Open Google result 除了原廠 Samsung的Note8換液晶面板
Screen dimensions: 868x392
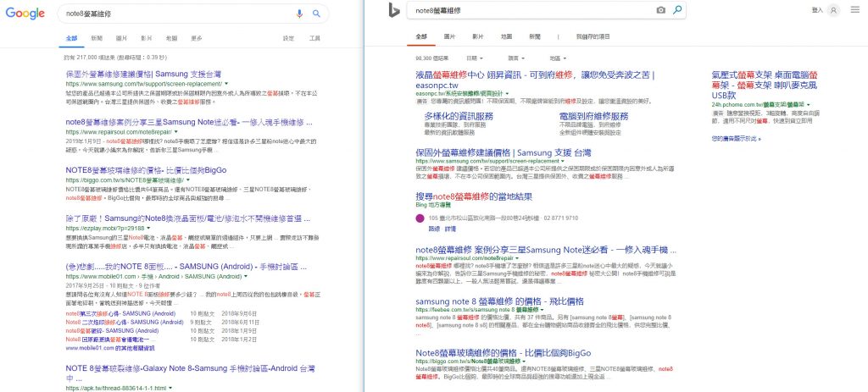[x=190, y=218]
